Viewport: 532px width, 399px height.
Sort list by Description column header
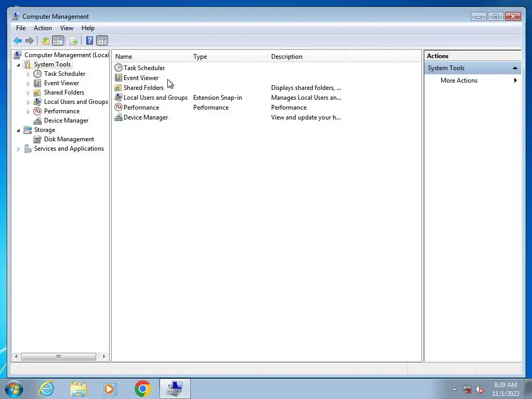pos(307,57)
